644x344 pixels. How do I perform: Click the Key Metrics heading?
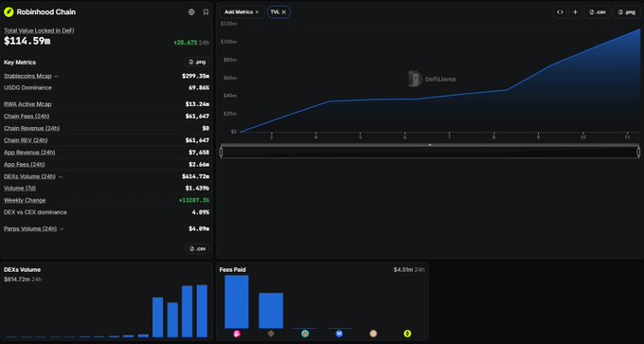click(20, 62)
